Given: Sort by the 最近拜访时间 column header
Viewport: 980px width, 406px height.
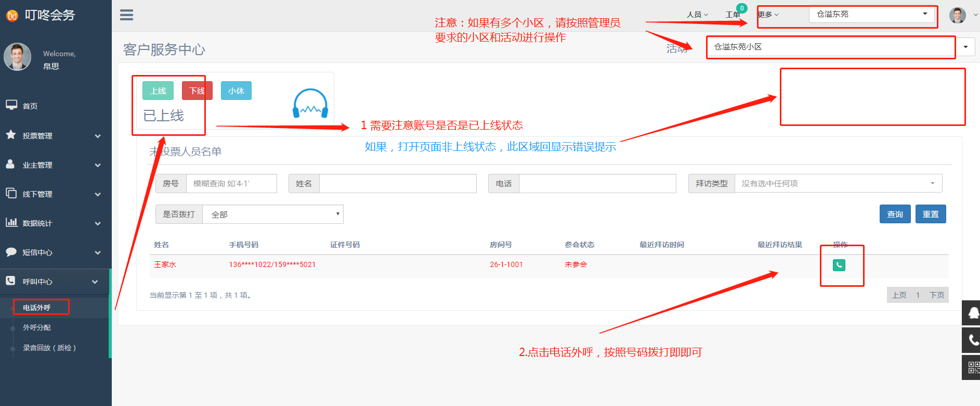Looking at the screenshot, I should [x=661, y=245].
